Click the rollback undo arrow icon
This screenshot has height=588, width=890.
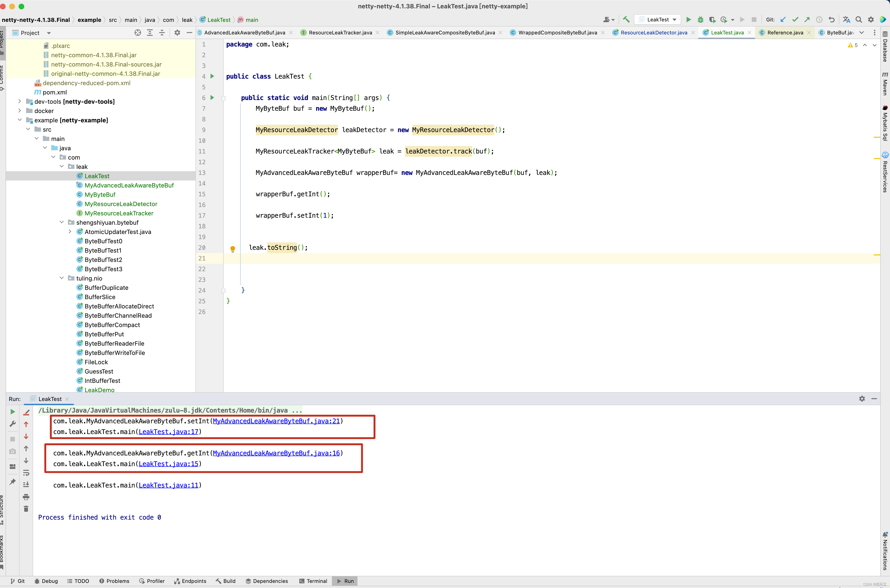(x=832, y=20)
